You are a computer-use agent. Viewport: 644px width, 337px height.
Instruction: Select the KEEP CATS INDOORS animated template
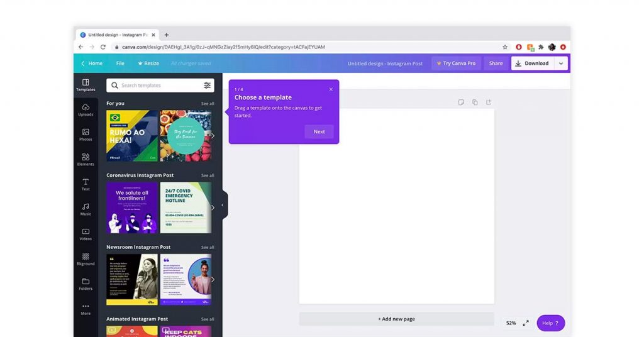pyautogui.click(x=186, y=332)
